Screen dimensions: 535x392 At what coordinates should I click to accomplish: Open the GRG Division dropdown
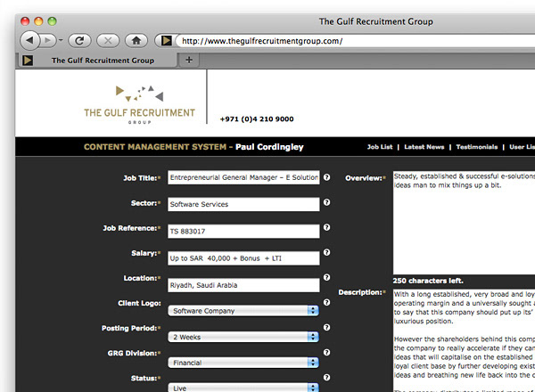pos(243,363)
